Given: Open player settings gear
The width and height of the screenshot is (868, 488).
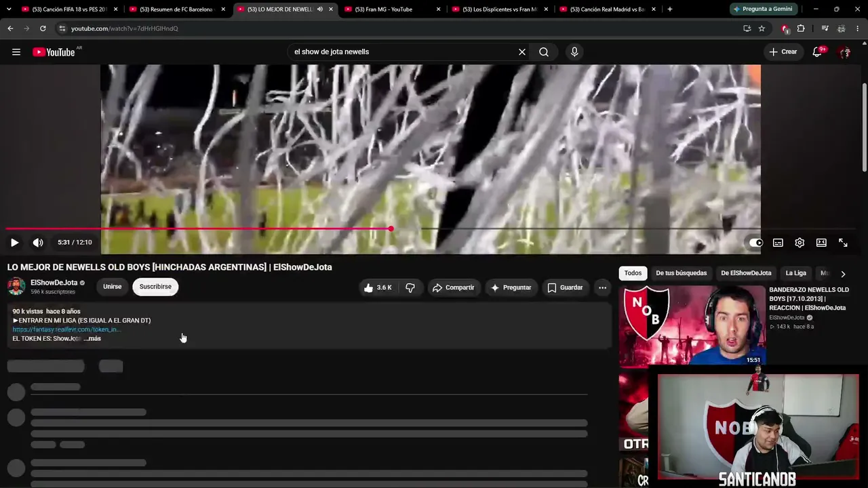Looking at the screenshot, I should (x=800, y=243).
